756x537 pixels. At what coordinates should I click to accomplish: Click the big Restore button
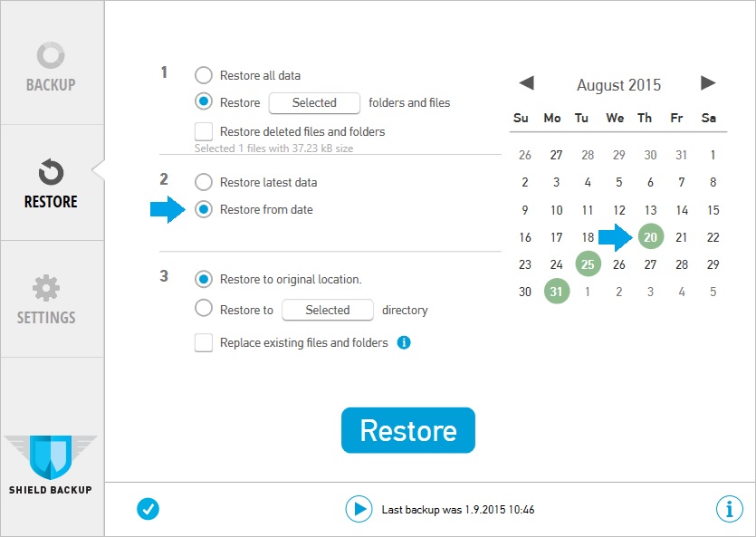point(408,430)
